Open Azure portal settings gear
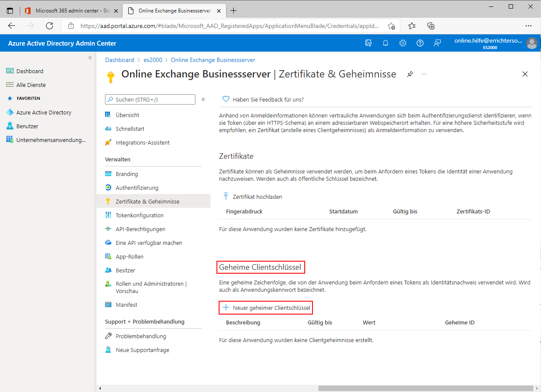The image size is (541, 392). click(403, 43)
